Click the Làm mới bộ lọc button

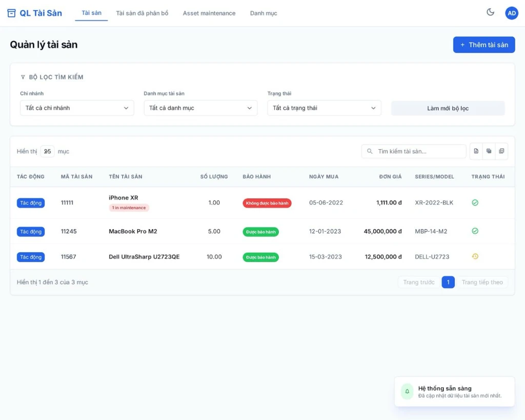point(448,108)
